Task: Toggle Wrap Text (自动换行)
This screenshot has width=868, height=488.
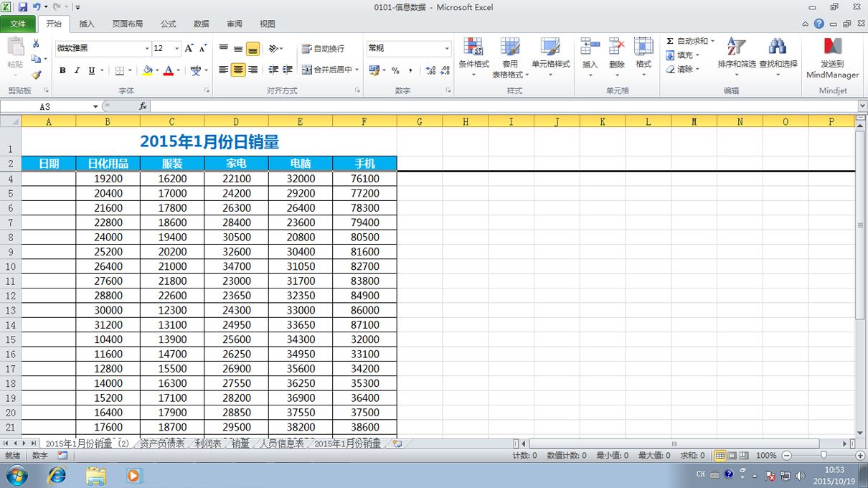Action: click(324, 48)
